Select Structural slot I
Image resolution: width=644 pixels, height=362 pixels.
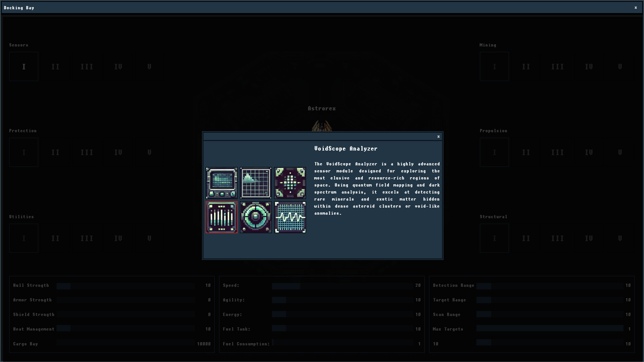494,238
